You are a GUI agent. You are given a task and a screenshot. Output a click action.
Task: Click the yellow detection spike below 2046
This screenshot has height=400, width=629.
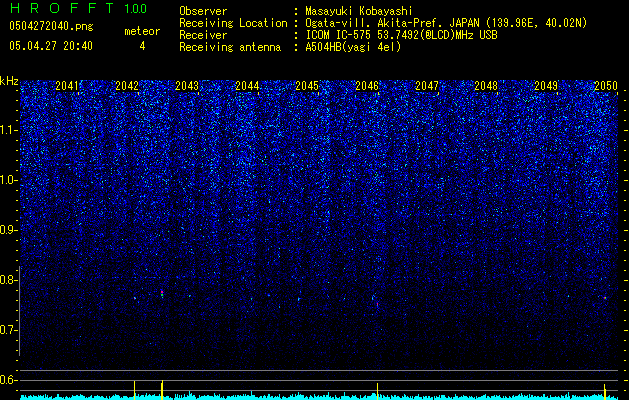pos(377,391)
